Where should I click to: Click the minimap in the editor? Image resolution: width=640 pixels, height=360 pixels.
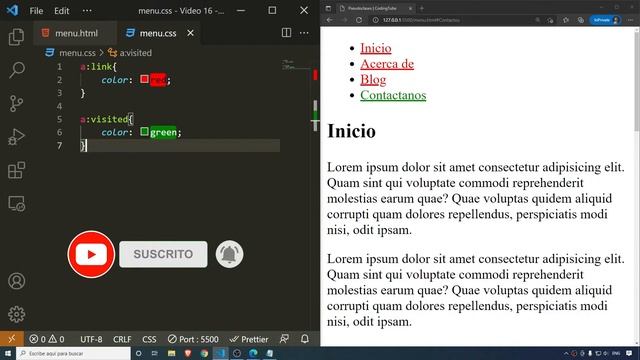[x=296, y=65]
